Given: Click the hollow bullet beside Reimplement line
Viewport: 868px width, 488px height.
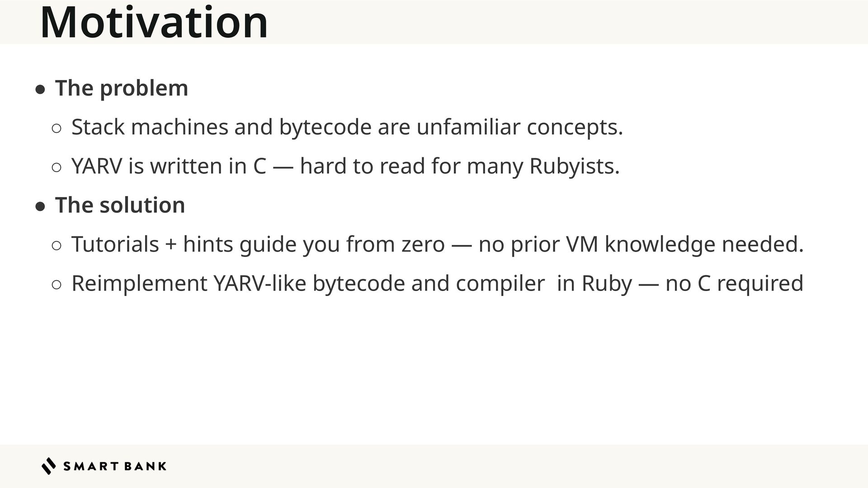Looking at the screenshot, I should [57, 285].
